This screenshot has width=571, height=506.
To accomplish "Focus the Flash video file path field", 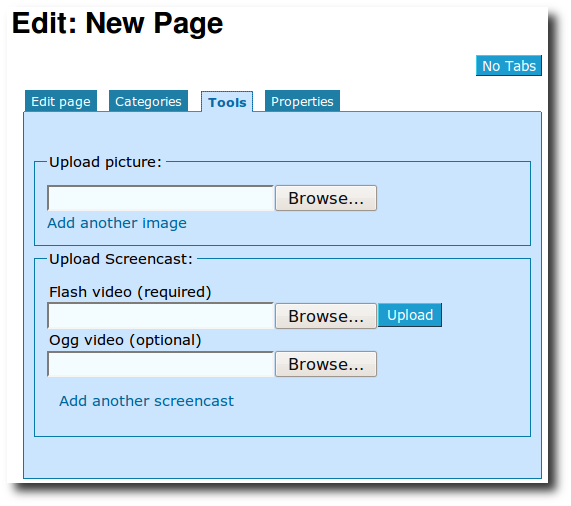I will [161, 316].
